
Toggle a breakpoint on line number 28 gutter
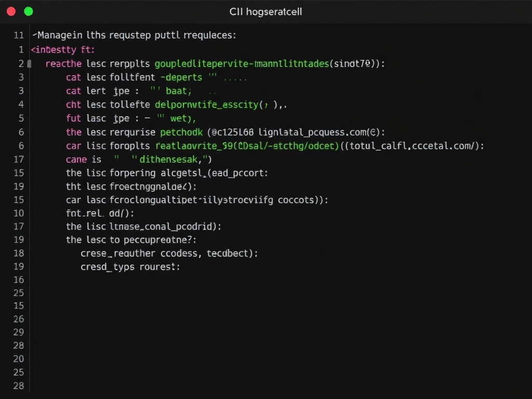point(19,345)
